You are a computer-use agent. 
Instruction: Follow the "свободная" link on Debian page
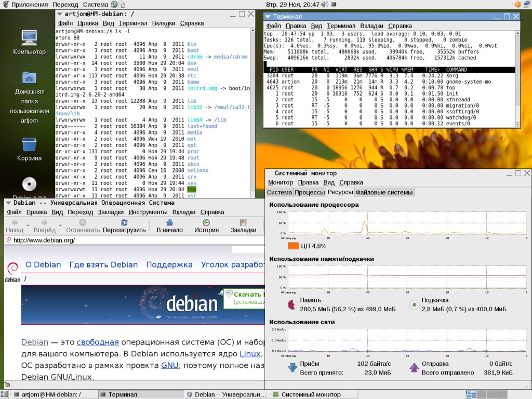coord(98,342)
